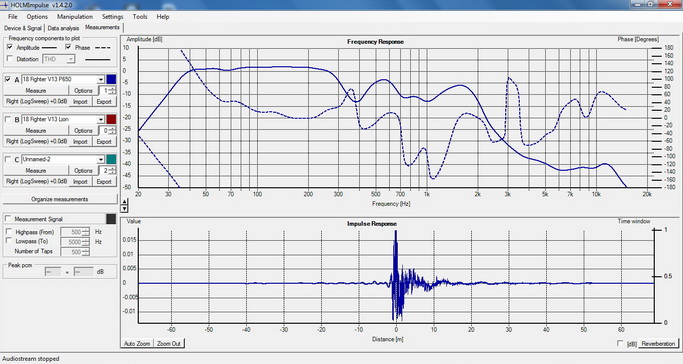Click the Number of Taps field
This screenshot has height=364, width=683.
tap(75, 252)
